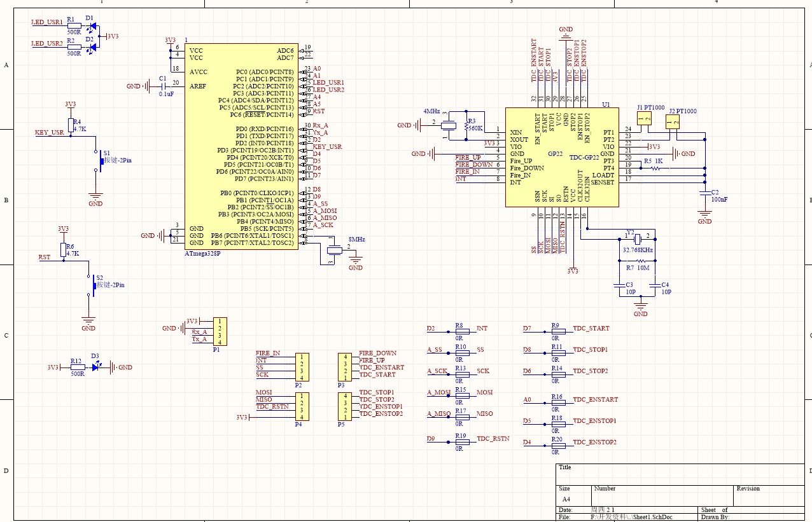This screenshot has height=522, width=812.
Task: Click the 32.768KHz crystal Y2 symbol
Action: [x=636, y=238]
